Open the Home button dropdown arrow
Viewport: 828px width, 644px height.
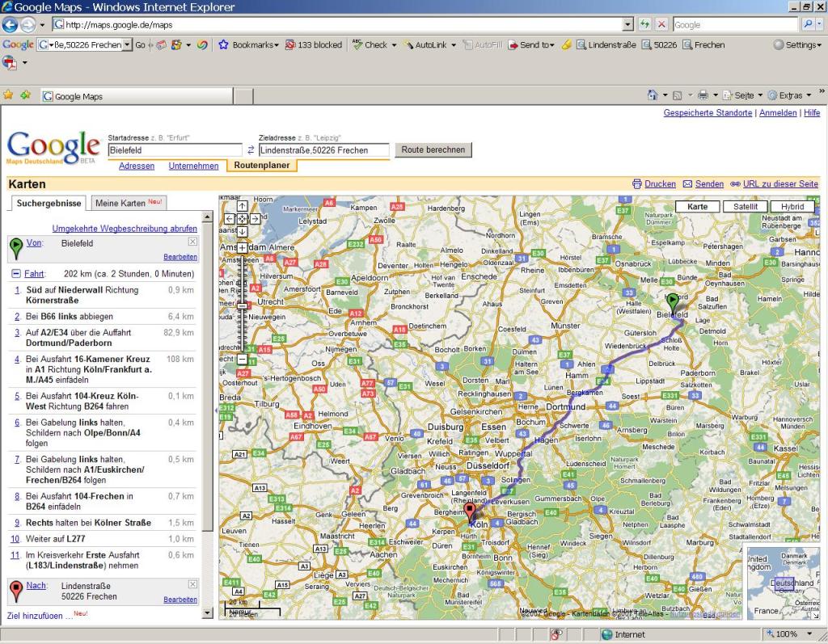[x=665, y=95]
